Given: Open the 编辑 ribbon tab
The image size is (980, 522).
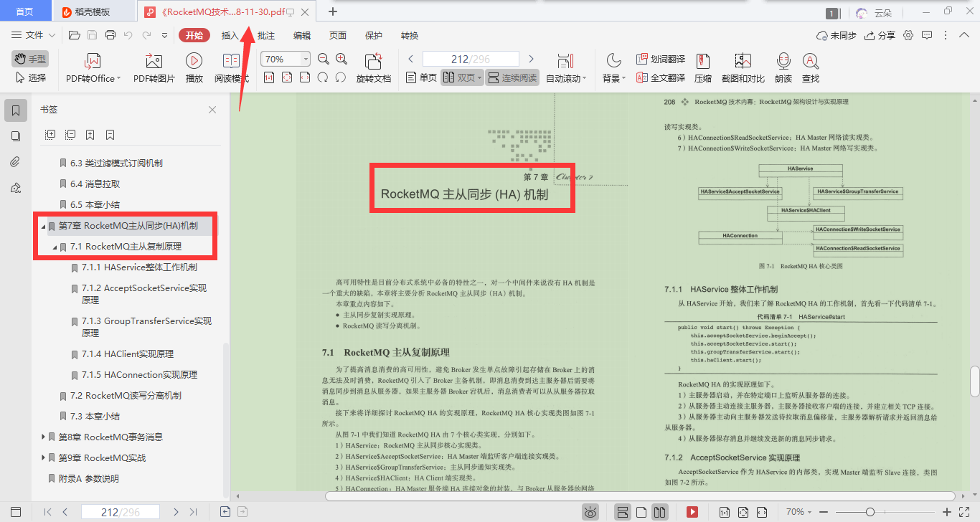Looking at the screenshot, I should [x=302, y=35].
